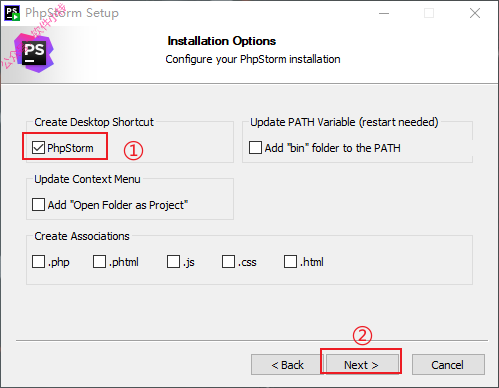Click the Installation Options heading
The height and width of the screenshot is (388, 499).
point(222,41)
